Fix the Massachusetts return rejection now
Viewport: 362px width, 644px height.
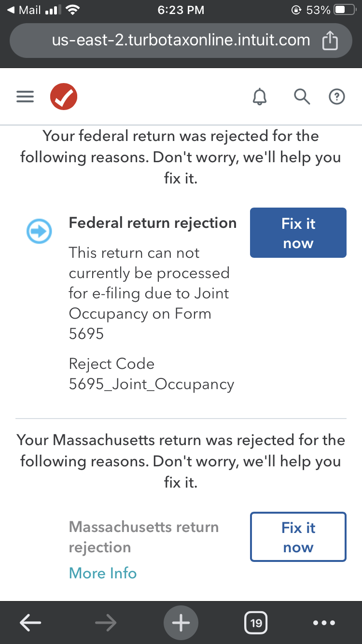click(x=298, y=536)
